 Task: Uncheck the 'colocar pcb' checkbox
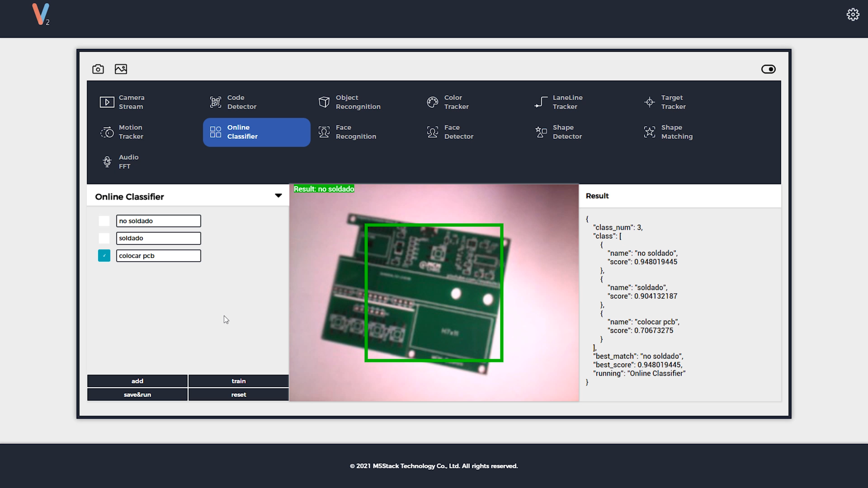point(104,256)
